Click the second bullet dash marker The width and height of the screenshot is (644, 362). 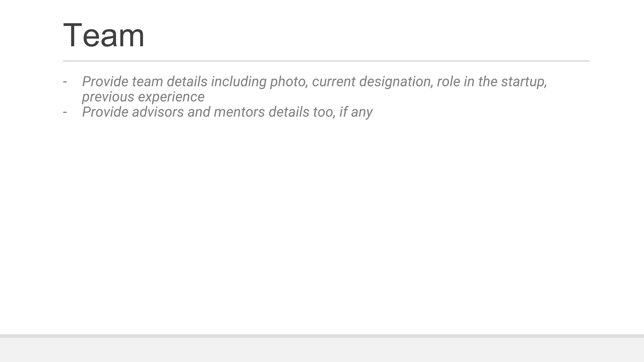pyautogui.click(x=65, y=112)
